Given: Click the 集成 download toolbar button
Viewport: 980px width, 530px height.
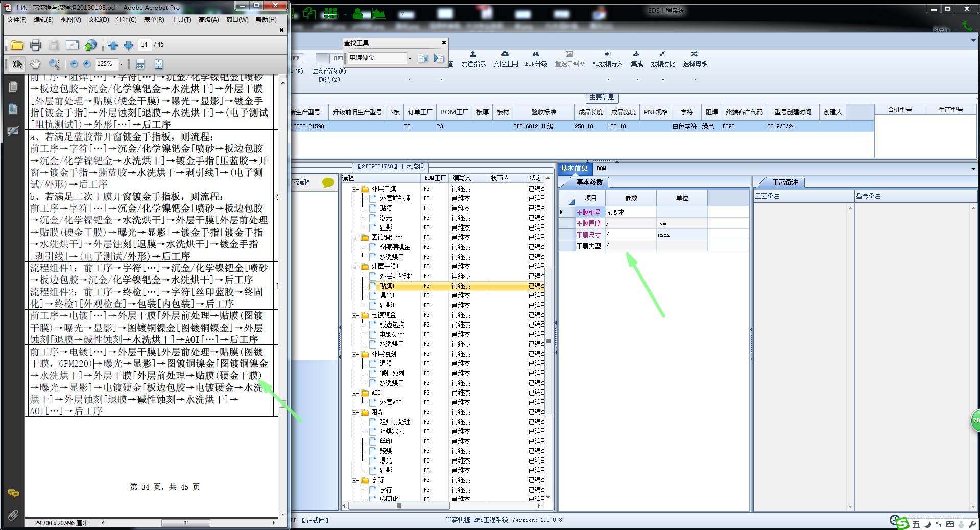Looking at the screenshot, I should click(637, 59).
